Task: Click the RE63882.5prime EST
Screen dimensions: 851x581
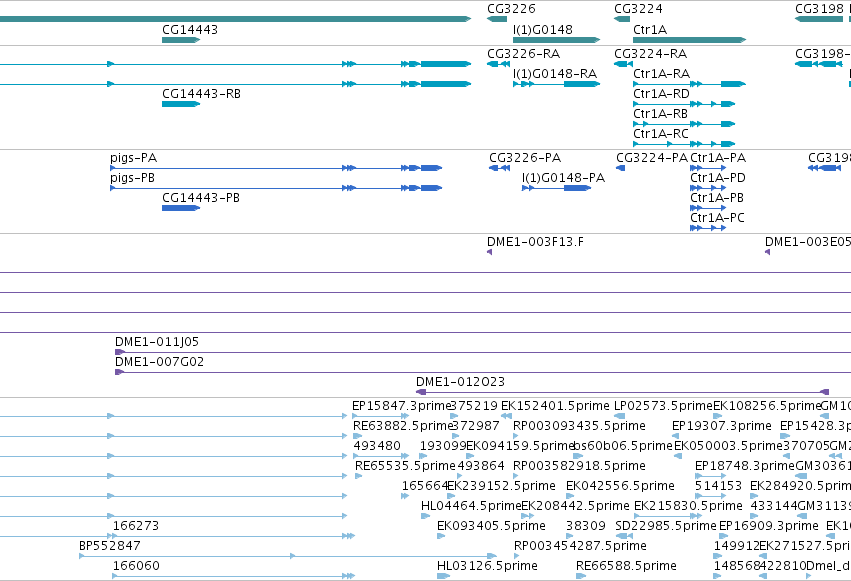Action: [357, 436]
